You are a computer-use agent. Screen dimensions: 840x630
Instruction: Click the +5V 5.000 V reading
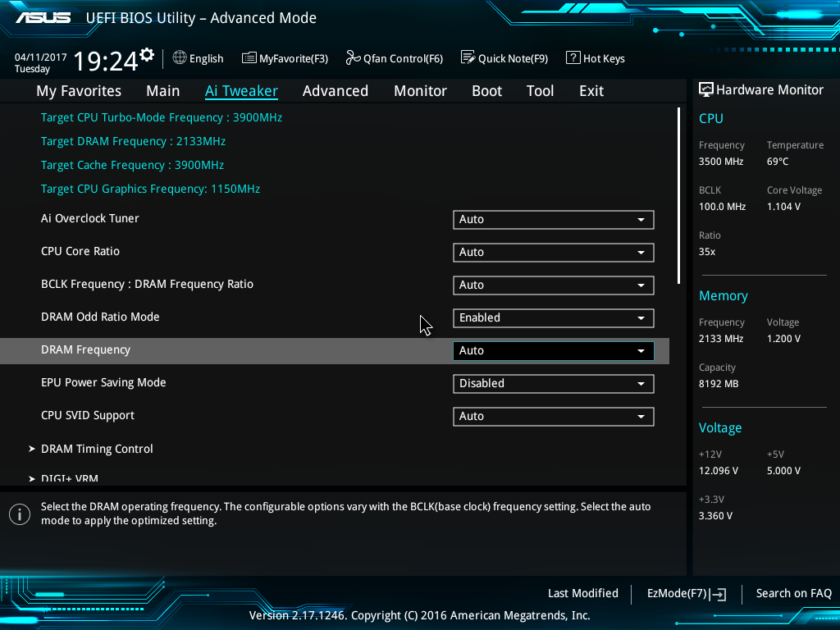(783, 470)
